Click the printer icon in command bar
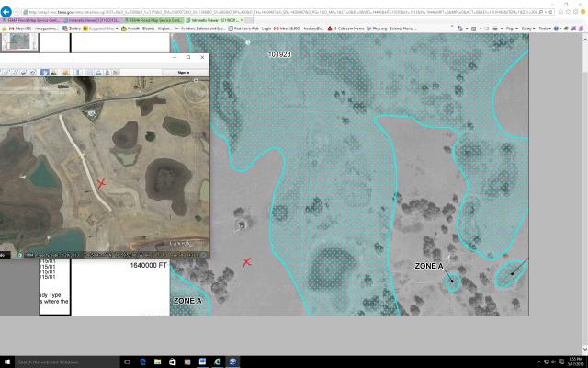This screenshot has height=368, width=588. pos(495,29)
